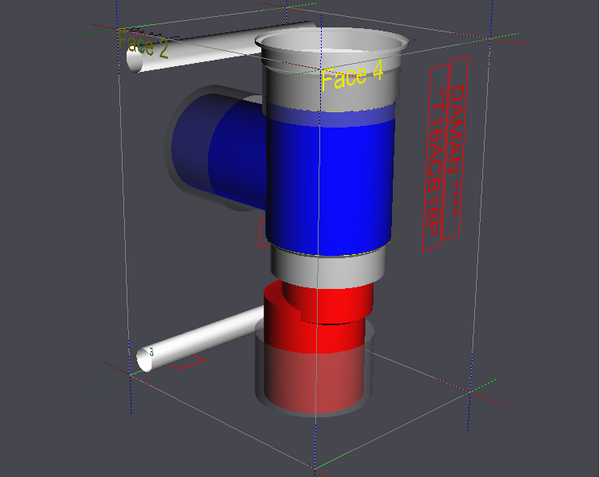This screenshot has width=600, height=477.
Task: Select the lower white horizontal rod
Action: (x=199, y=339)
